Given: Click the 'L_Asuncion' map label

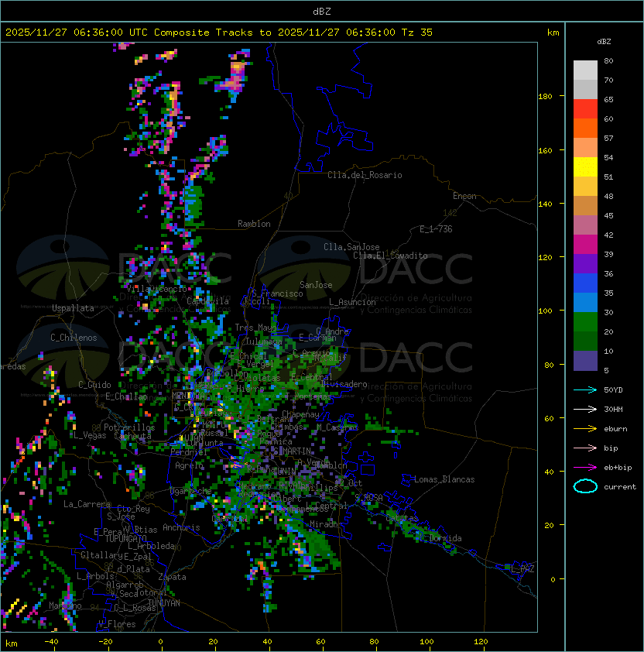Looking at the screenshot, I should 352,302.
